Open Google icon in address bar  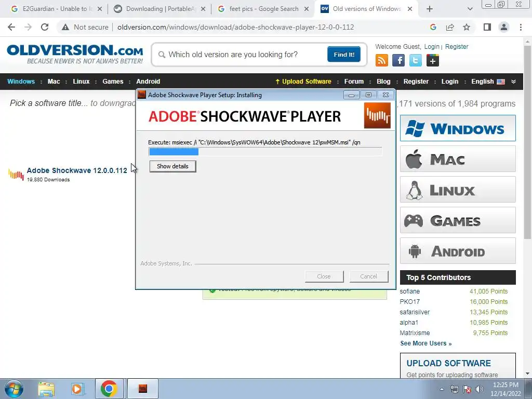433,27
